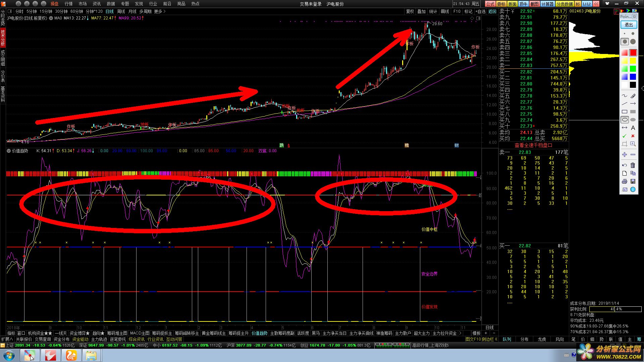Expand the 更多 periods dropdown
The image size is (644, 362).
pos(160,11)
